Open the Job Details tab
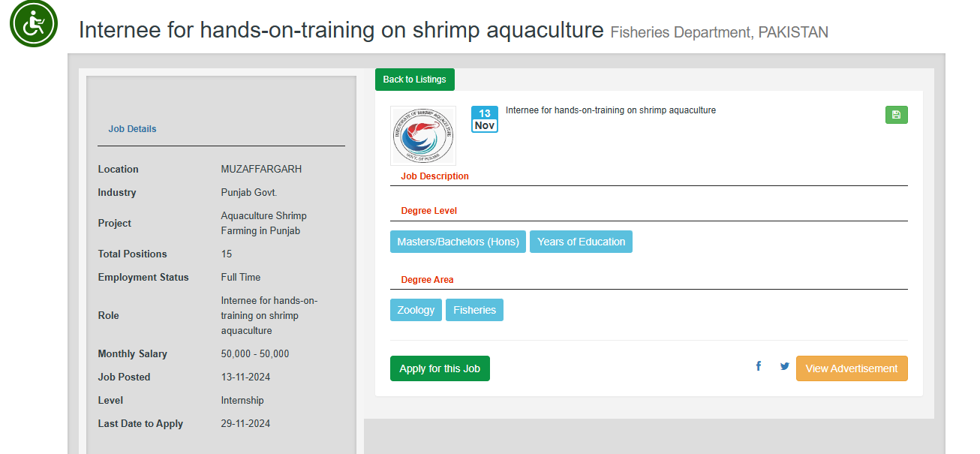This screenshot has width=980, height=454. pyautogui.click(x=132, y=129)
